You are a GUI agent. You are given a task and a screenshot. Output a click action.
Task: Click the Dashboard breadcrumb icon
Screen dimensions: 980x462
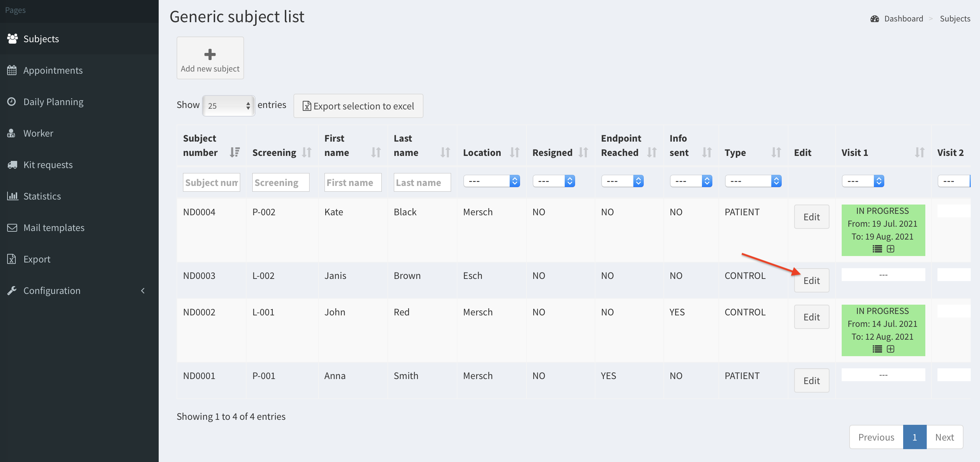click(875, 19)
